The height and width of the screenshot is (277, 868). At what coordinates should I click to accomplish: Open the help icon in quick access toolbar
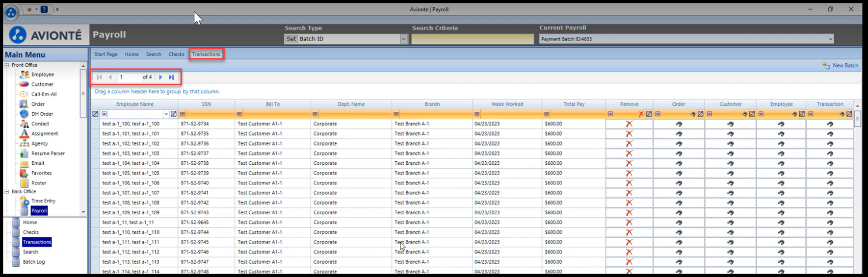tap(44, 9)
